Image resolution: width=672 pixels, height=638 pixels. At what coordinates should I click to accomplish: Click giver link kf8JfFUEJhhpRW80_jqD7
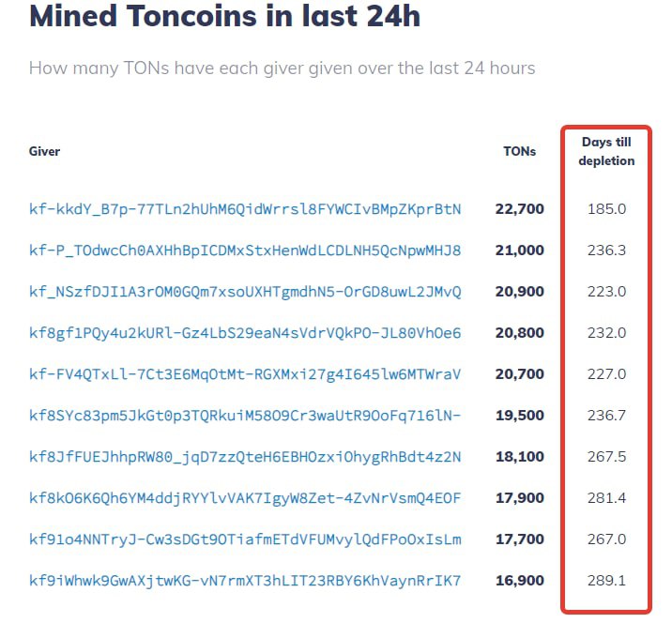[x=245, y=457]
